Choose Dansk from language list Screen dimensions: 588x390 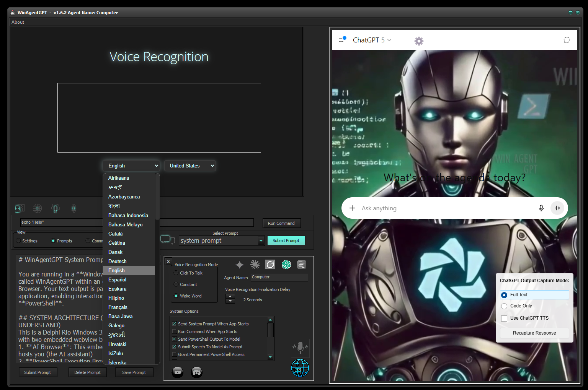click(129, 252)
